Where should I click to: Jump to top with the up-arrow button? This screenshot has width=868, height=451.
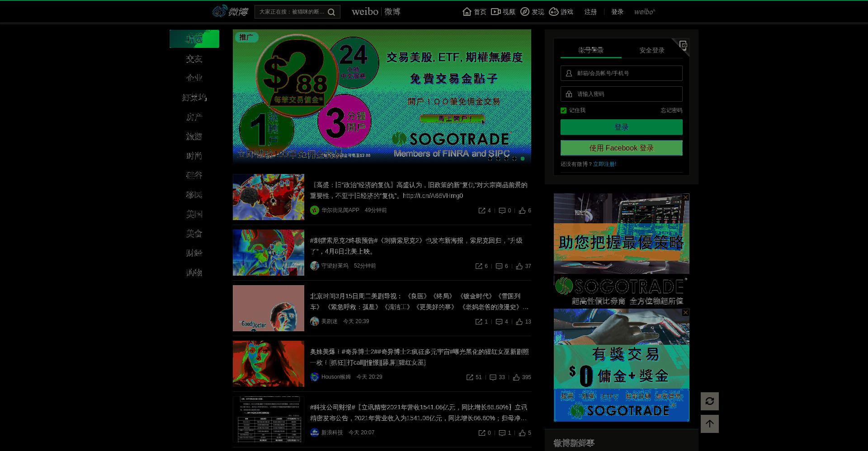click(x=710, y=424)
